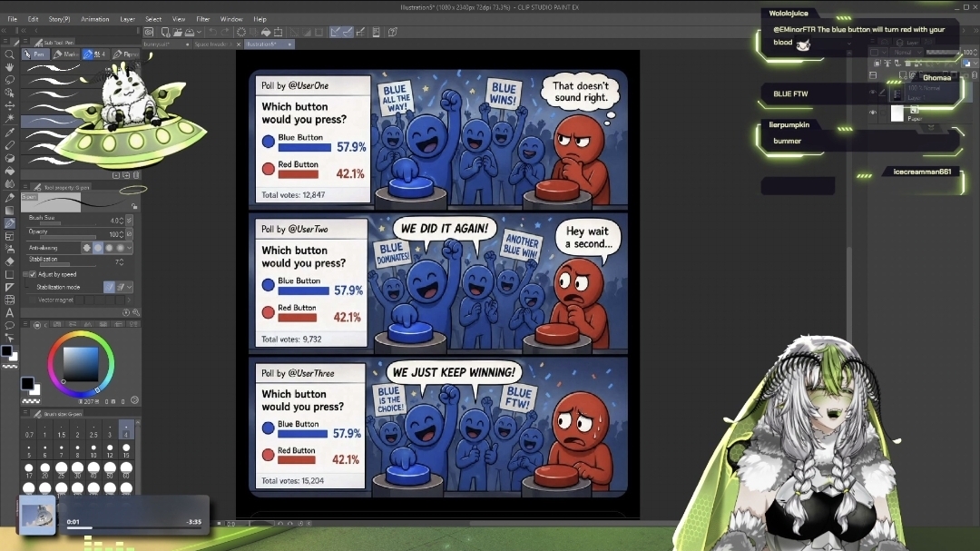Toggle the snap to ruler button

(334, 32)
